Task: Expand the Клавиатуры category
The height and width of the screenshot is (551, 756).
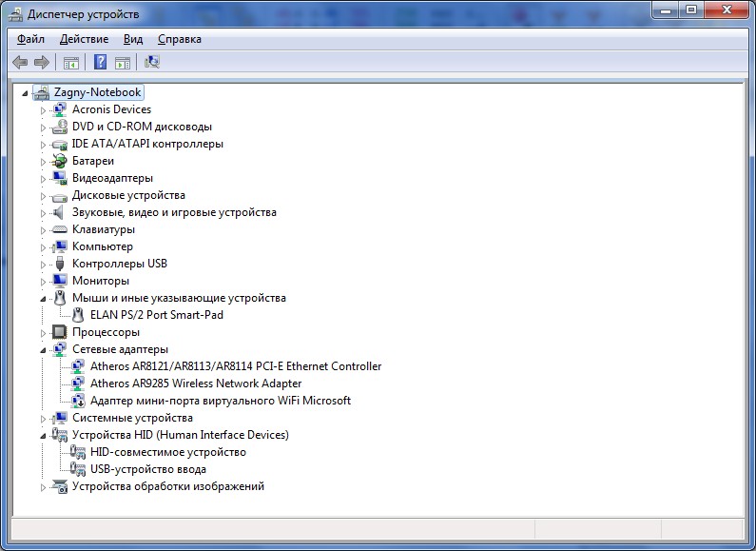Action: [x=43, y=230]
